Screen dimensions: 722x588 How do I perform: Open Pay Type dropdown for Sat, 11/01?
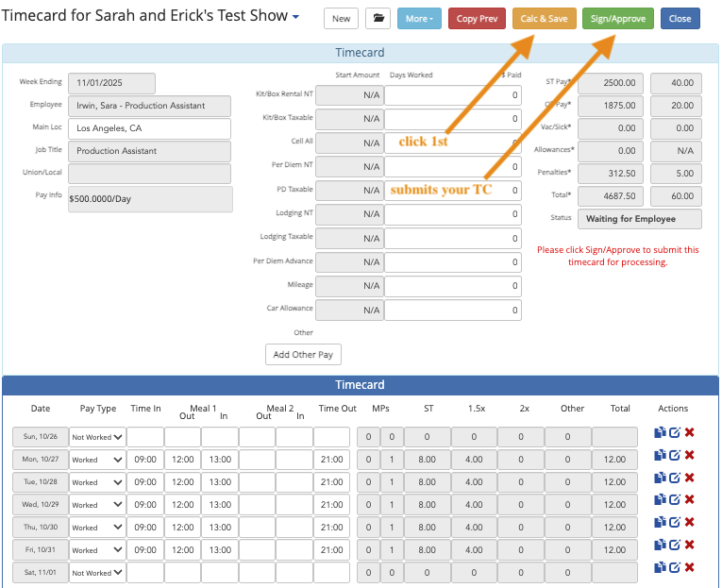click(97, 572)
